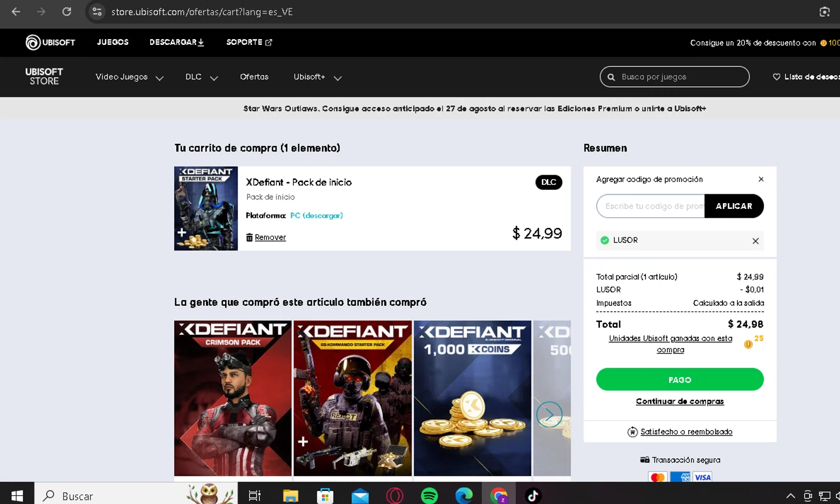Click the green LUSOR applied checkmark

pyautogui.click(x=605, y=240)
